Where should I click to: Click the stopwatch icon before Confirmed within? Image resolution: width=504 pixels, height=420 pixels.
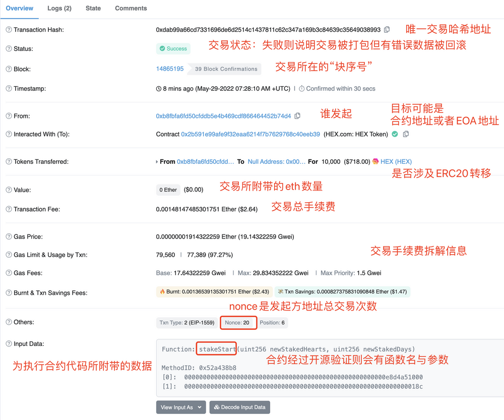301,89
